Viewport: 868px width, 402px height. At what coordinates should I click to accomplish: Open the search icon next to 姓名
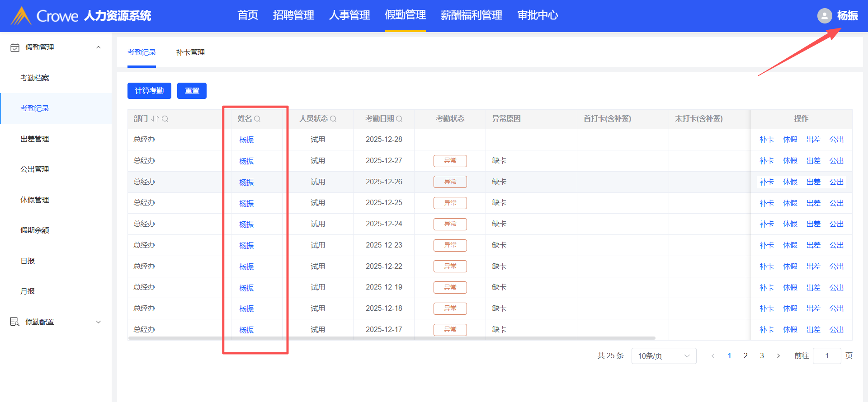click(257, 119)
